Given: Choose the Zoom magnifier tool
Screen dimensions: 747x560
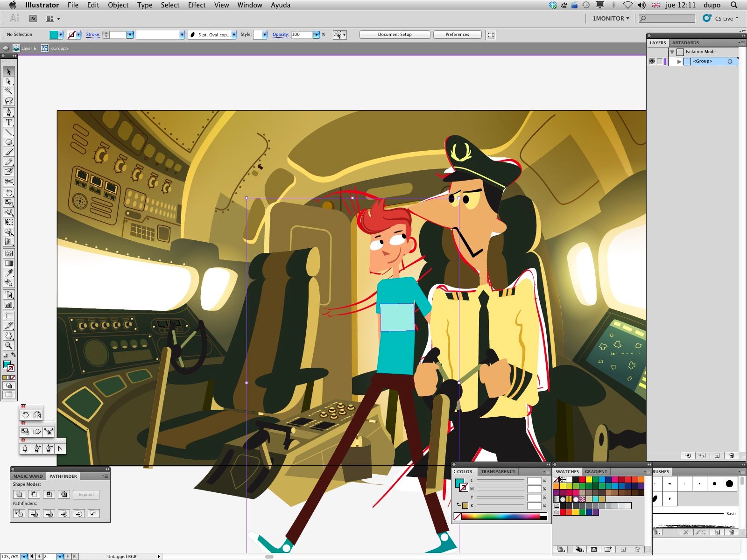Looking at the screenshot, I should pos(8,346).
